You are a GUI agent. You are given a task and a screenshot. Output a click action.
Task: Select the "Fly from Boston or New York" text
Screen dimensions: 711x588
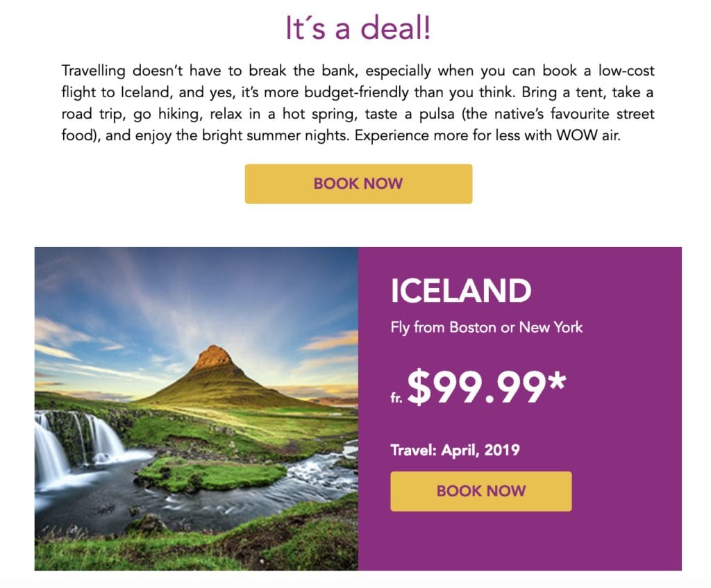[486, 327]
